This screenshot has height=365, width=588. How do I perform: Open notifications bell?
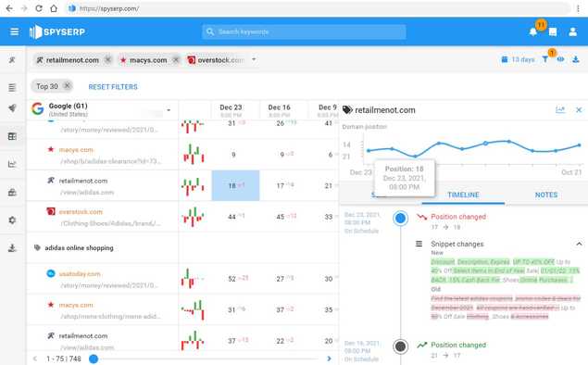tap(532, 31)
